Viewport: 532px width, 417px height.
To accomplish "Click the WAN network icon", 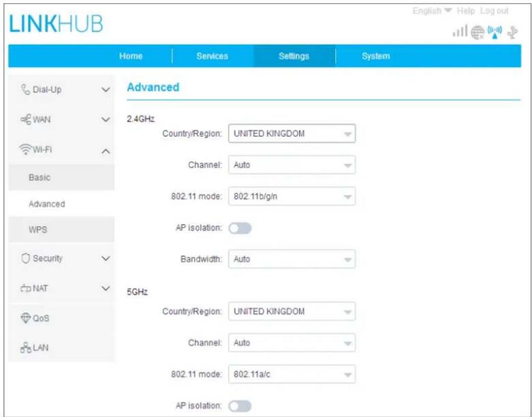I will click(26, 119).
